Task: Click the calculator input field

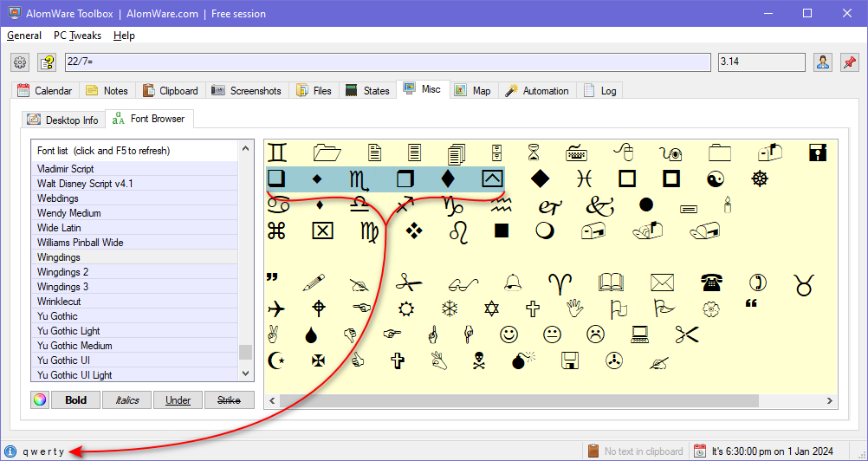Action: (x=386, y=62)
